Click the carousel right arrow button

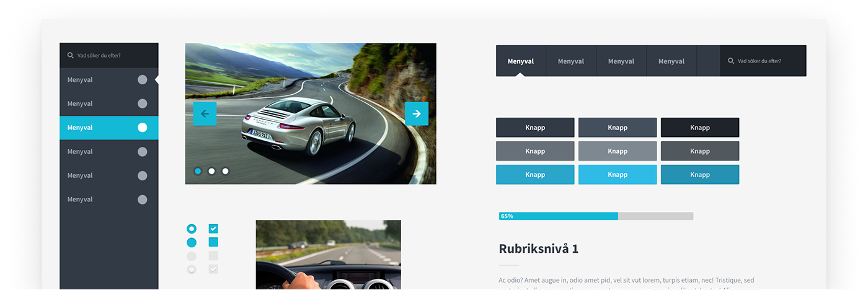point(417,114)
